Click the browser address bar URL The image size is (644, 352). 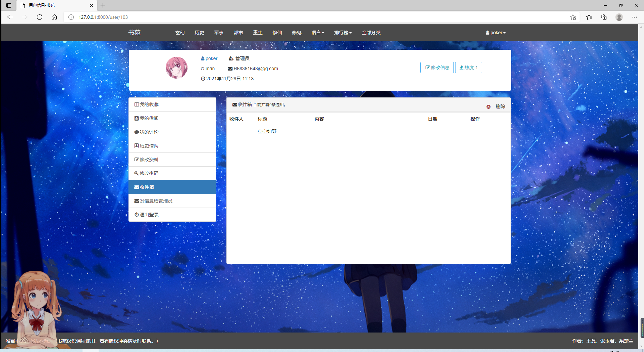103,17
